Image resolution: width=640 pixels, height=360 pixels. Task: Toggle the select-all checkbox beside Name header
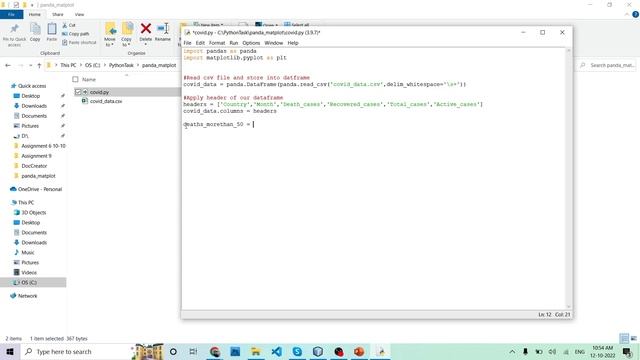(75, 79)
